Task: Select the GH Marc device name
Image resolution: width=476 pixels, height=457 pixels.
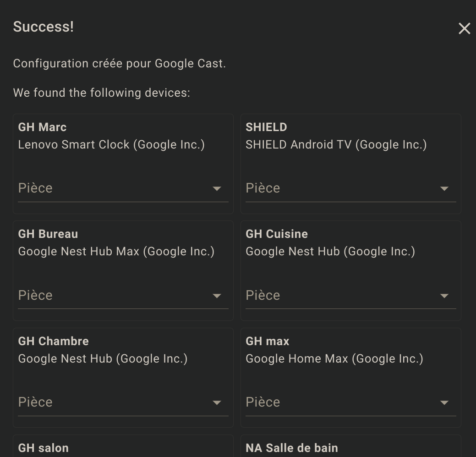Action: (x=42, y=127)
